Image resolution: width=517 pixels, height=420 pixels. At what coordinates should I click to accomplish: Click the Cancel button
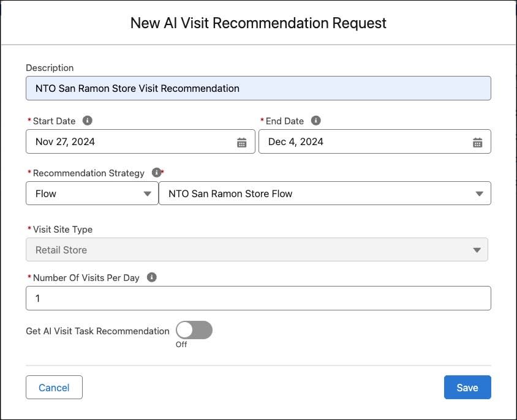[54, 388]
